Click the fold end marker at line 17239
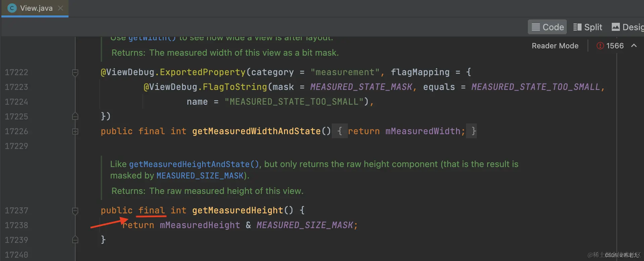The height and width of the screenshot is (261, 644). (x=75, y=240)
